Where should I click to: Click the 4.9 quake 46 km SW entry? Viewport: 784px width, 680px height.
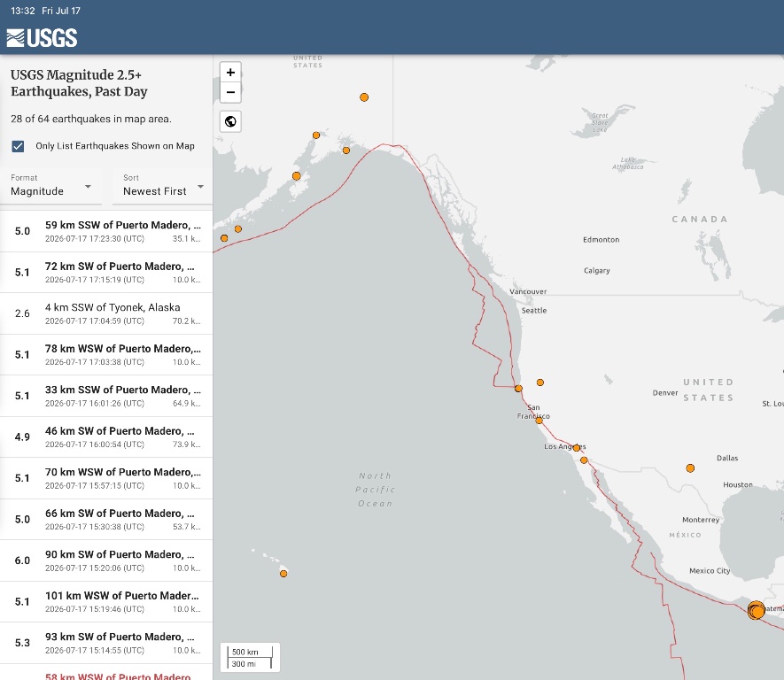(x=106, y=437)
